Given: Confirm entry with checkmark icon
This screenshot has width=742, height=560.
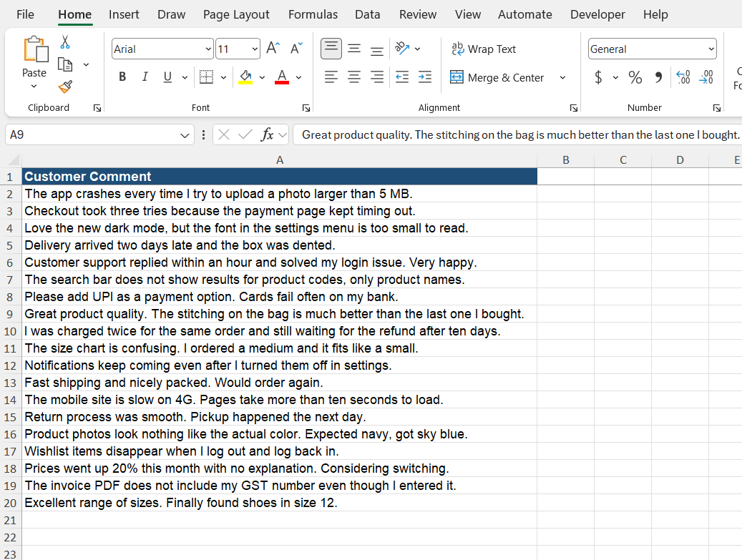Looking at the screenshot, I should tap(245, 134).
